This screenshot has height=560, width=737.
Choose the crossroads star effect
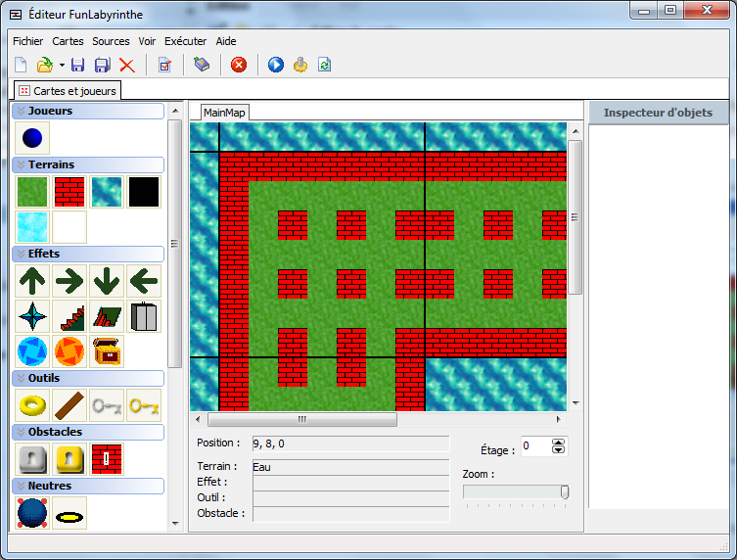(x=32, y=316)
